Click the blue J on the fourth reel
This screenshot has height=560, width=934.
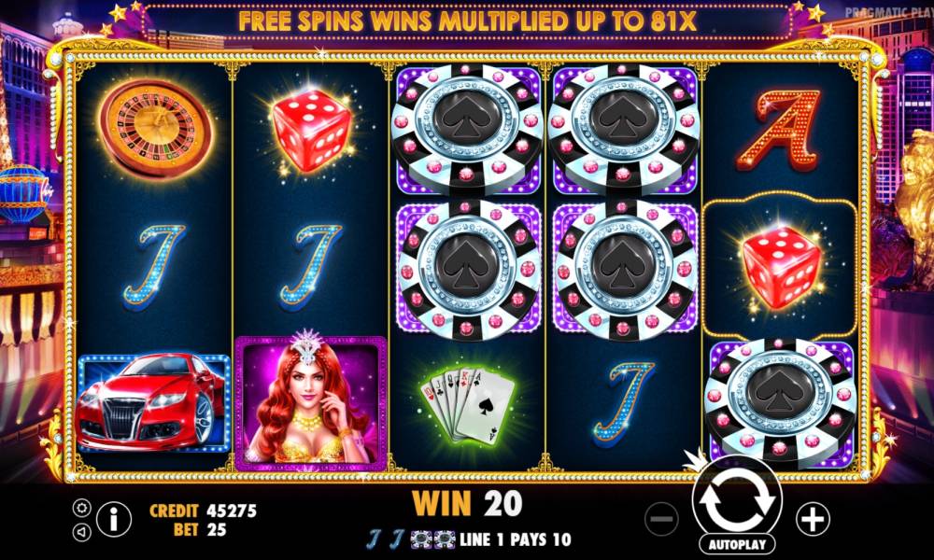pyautogui.click(x=625, y=403)
